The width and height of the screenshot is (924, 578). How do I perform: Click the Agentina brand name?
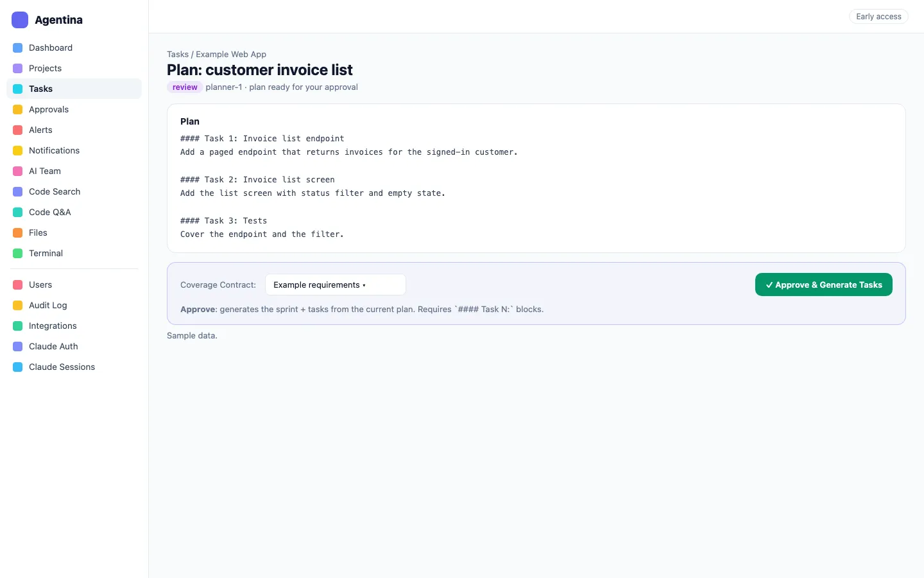click(58, 20)
